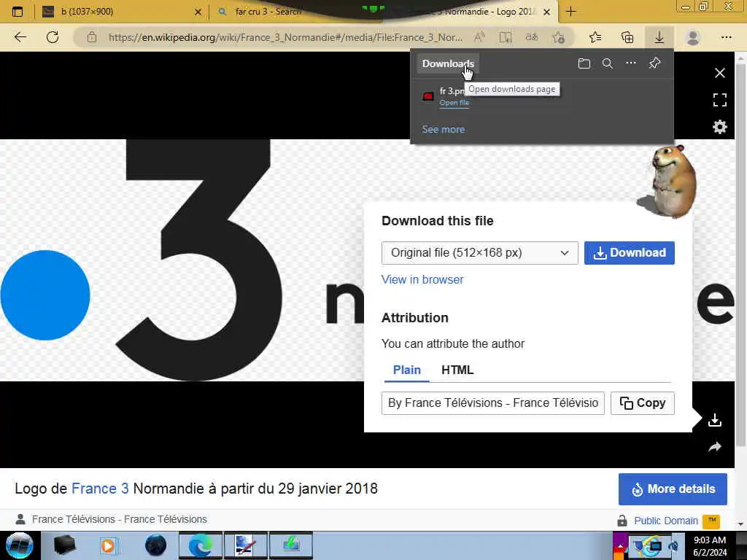
Task: Click the fr 3.png download thumbnail
Action: click(427, 97)
